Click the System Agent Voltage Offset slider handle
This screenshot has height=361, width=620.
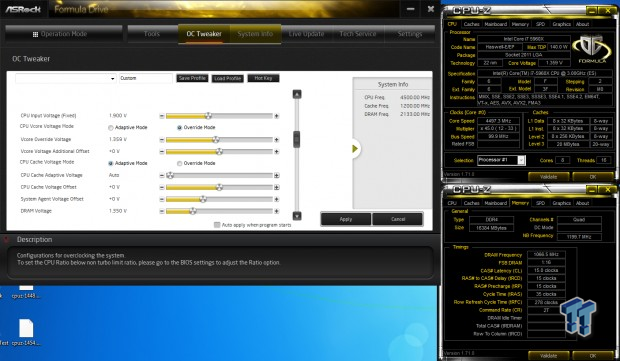(x=203, y=199)
